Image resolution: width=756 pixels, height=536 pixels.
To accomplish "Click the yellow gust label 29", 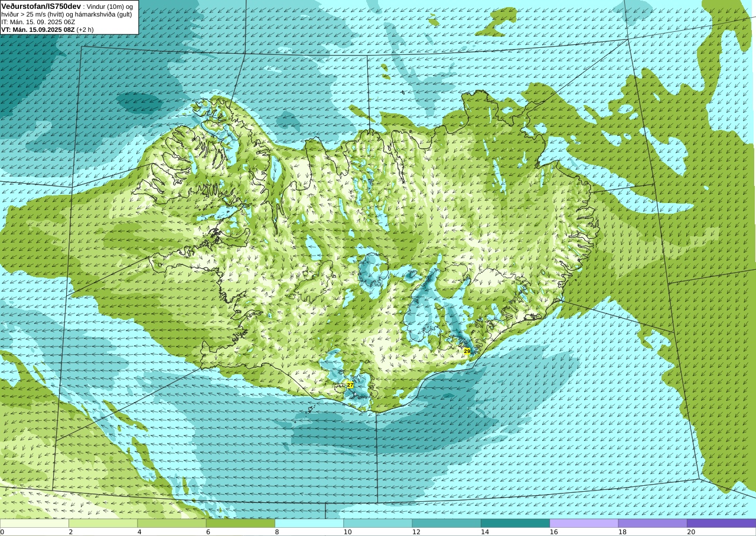I will (467, 351).
